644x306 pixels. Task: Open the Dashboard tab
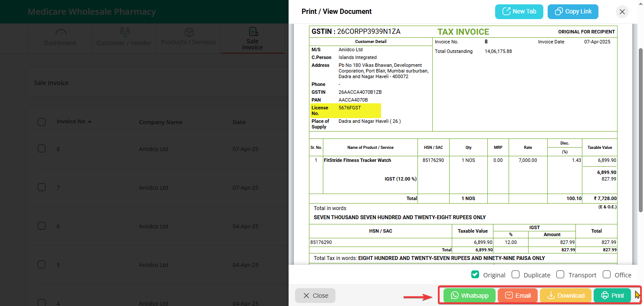pyautogui.click(x=60, y=38)
